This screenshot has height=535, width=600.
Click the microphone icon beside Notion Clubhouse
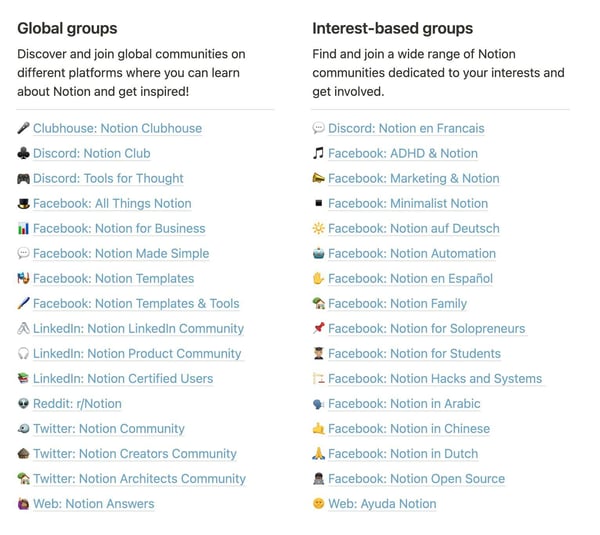(23, 128)
